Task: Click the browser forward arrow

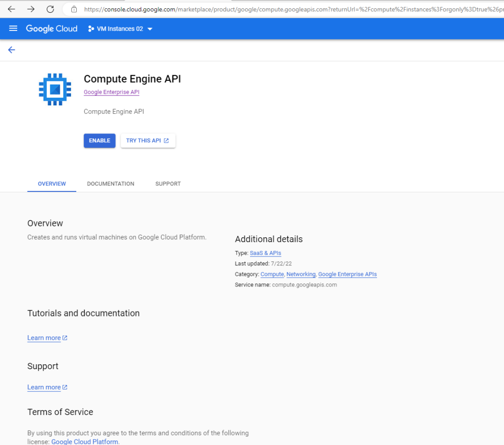Action: 31,9
